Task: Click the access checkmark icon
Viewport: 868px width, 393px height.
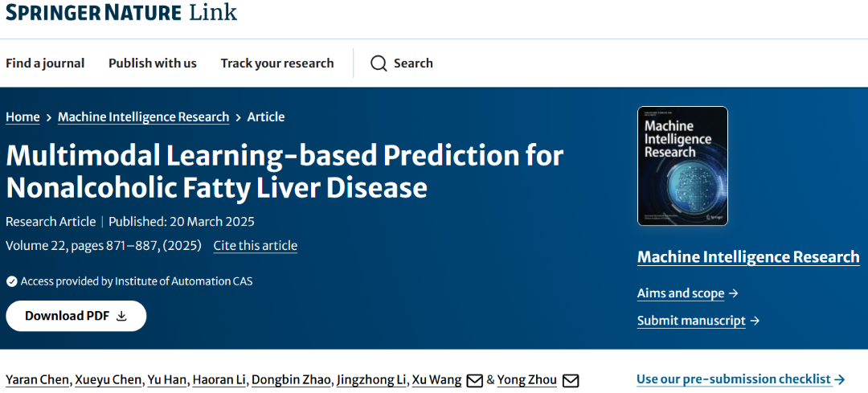Action: (11, 281)
